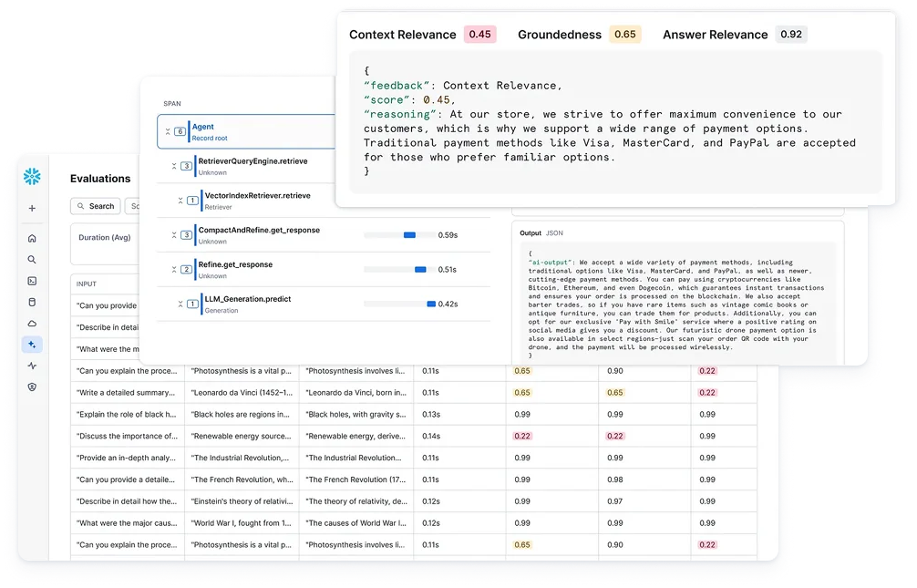Open the highlighted AI sparkles icon

(32, 345)
